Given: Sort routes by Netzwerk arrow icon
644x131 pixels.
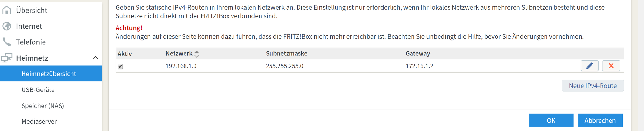Looking at the screenshot, I should coord(197,54).
